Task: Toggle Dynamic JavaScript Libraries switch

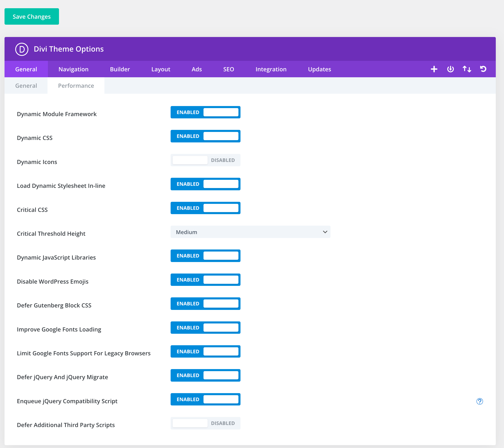Action: (205, 256)
